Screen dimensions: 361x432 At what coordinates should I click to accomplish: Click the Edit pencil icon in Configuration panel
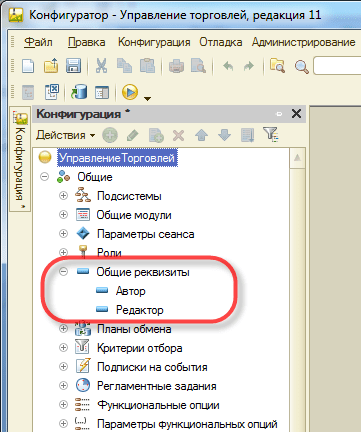pyautogui.click(x=133, y=135)
